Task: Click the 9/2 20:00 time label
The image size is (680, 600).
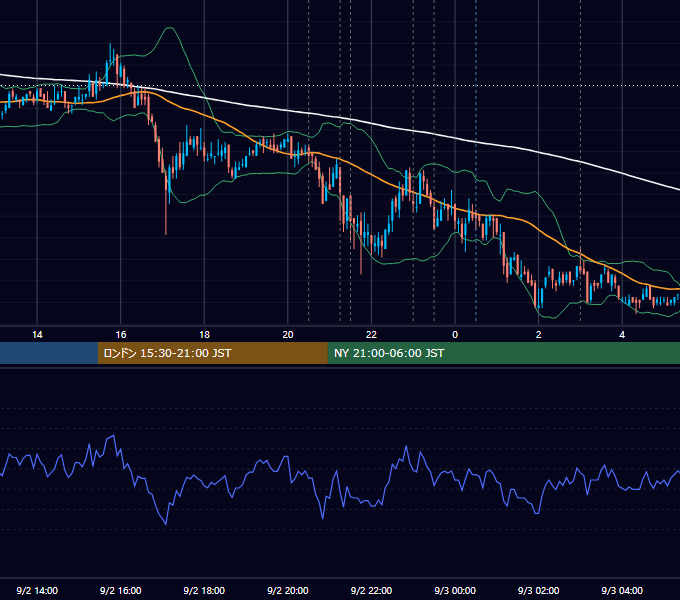Action: point(288,590)
